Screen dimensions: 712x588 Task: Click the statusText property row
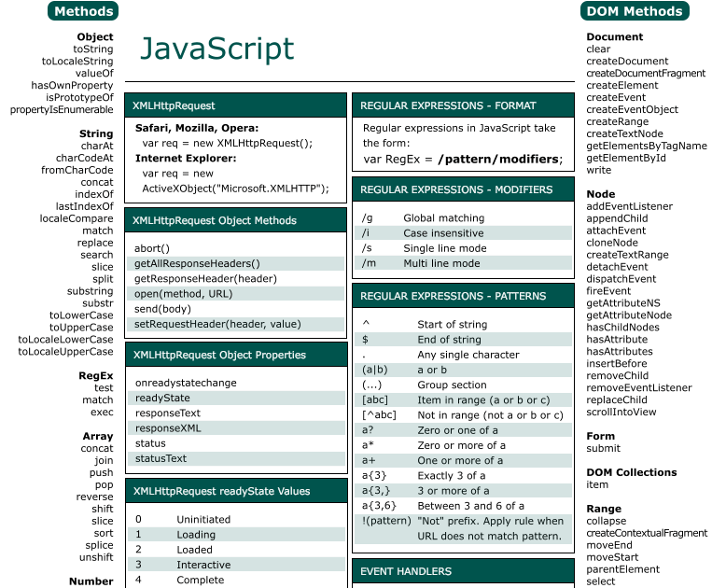(236, 458)
